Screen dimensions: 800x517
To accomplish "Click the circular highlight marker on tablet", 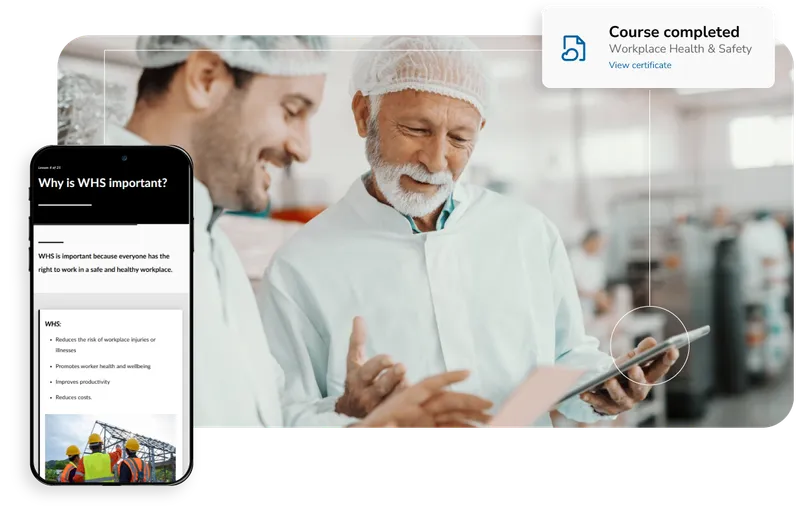I will (649, 345).
